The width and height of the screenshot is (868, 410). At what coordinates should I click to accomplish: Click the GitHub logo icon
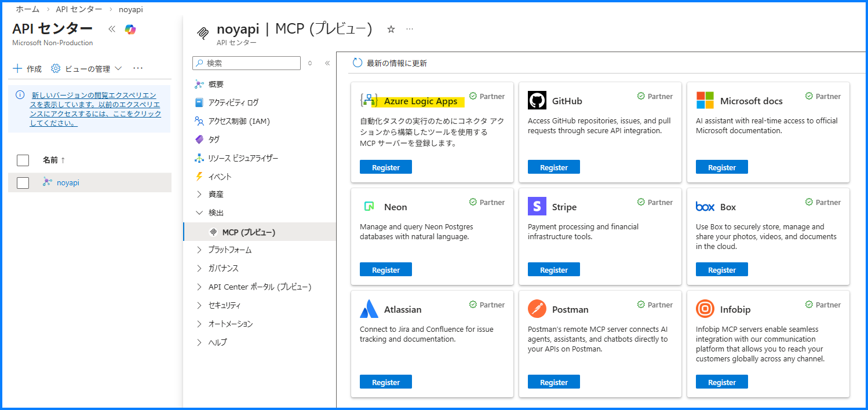coord(537,100)
